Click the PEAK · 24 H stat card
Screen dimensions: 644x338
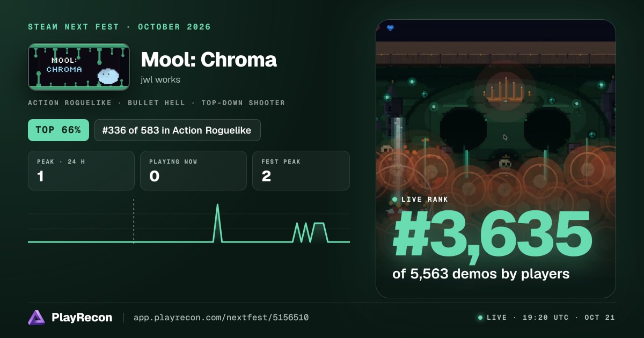[81, 171]
